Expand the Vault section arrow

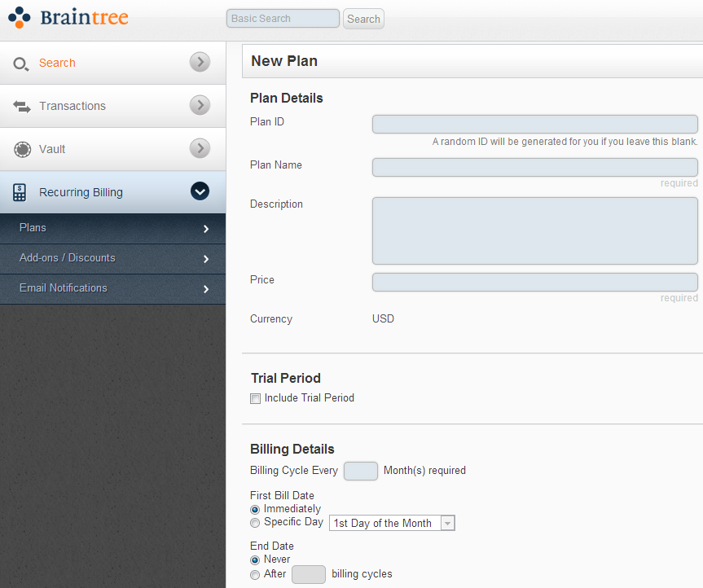pyautogui.click(x=200, y=148)
